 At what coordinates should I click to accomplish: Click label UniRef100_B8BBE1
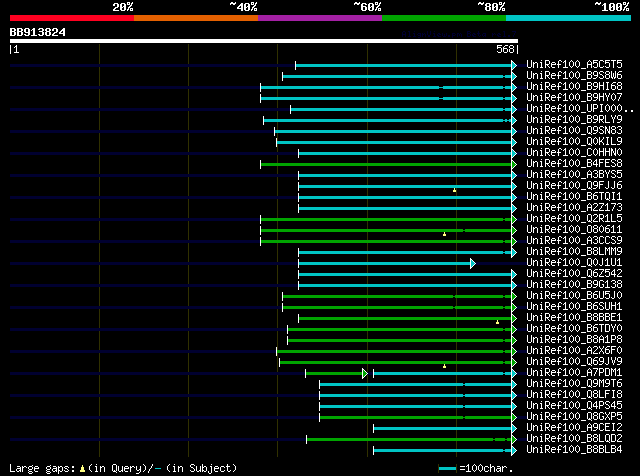574,318
